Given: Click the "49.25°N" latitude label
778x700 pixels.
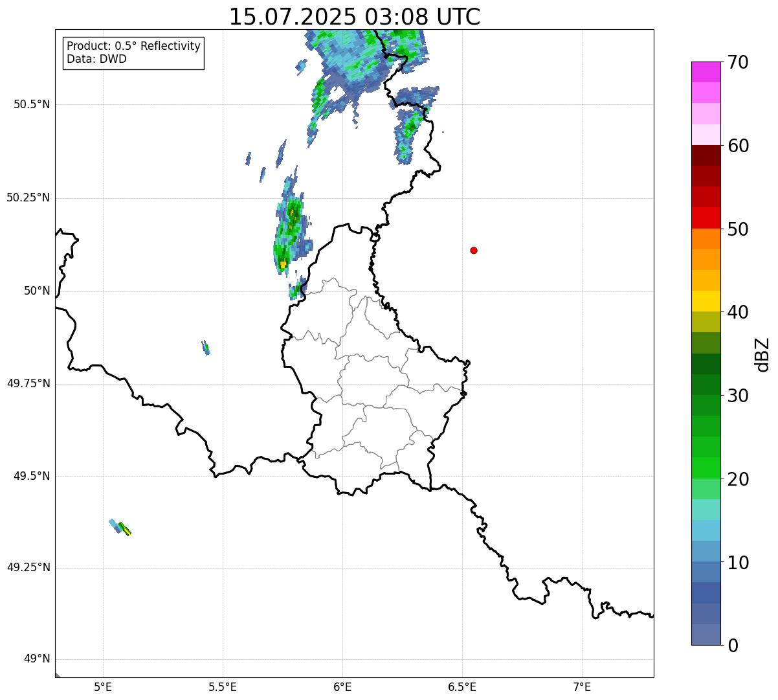Looking at the screenshot, I should 28,568.
